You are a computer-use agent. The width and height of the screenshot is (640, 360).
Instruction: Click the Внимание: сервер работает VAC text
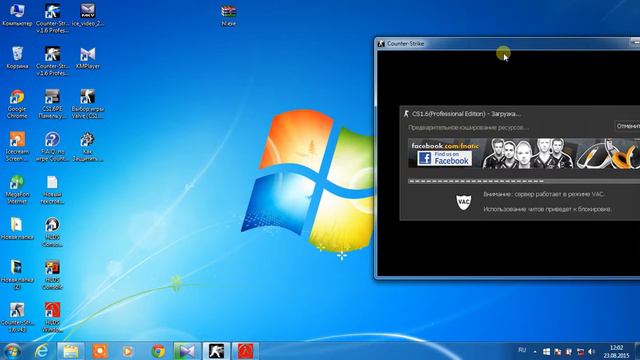[544, 194]
